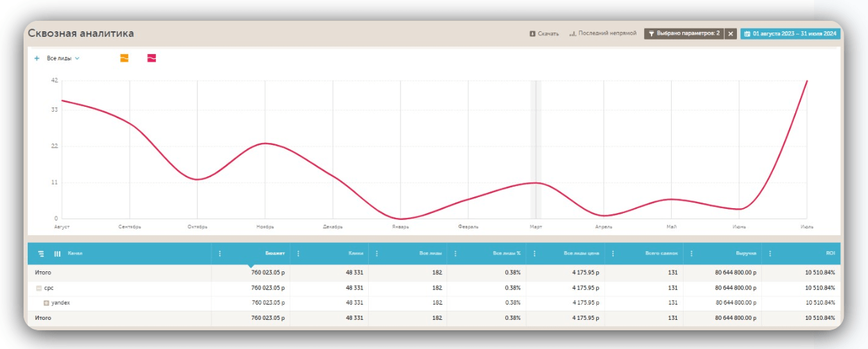Open the three-dot menu for Клики column
This screenshot has width=868, height=349.
[298, 254]
